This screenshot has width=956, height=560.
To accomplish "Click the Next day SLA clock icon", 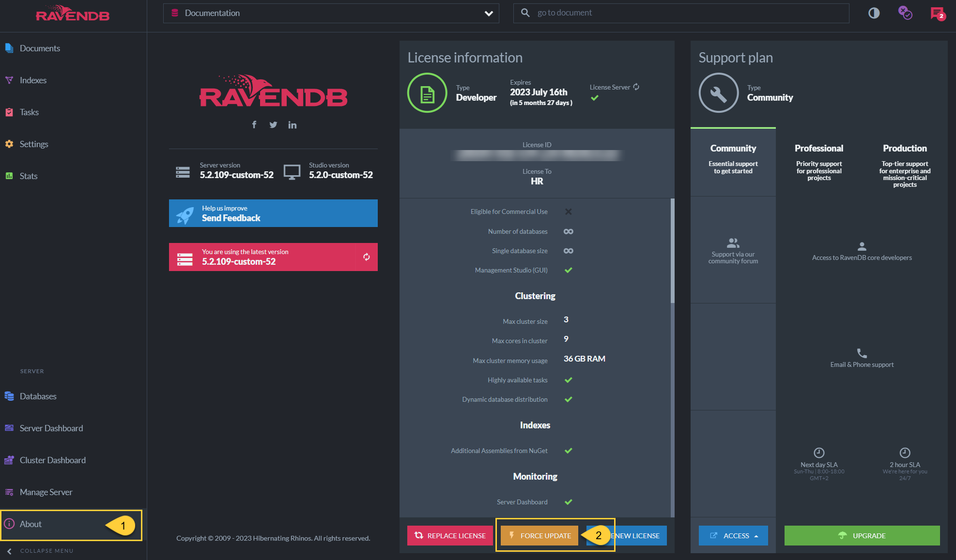I will click(819, 453).
